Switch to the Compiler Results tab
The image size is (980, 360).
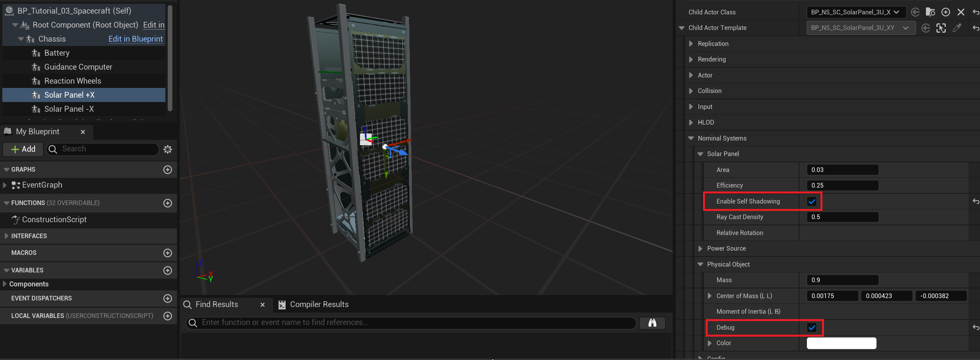tap(314, 305)
